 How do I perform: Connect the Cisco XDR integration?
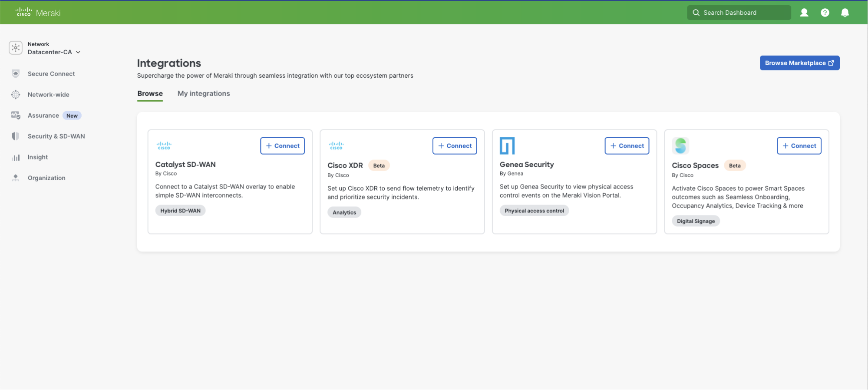click(x=455, y=146)
